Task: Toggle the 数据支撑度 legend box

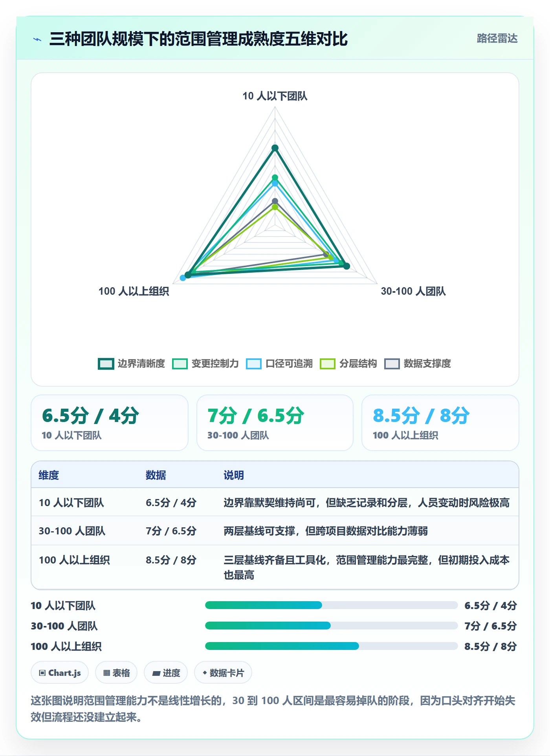Action: coord(392,364)
